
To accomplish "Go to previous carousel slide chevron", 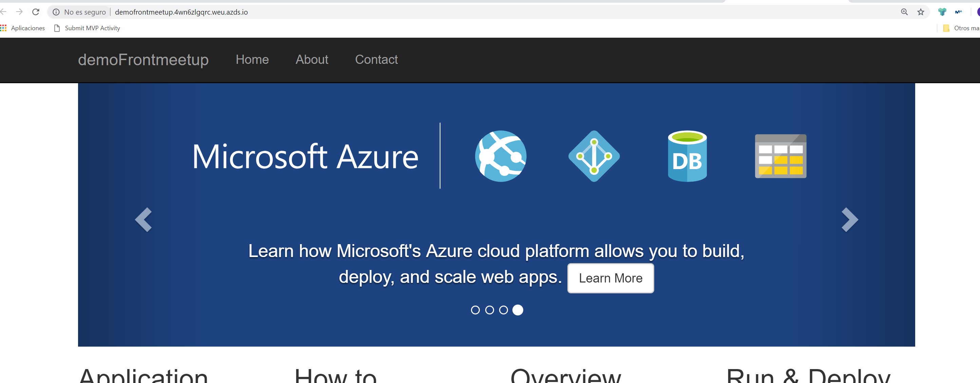I will [x=144, y=220].
